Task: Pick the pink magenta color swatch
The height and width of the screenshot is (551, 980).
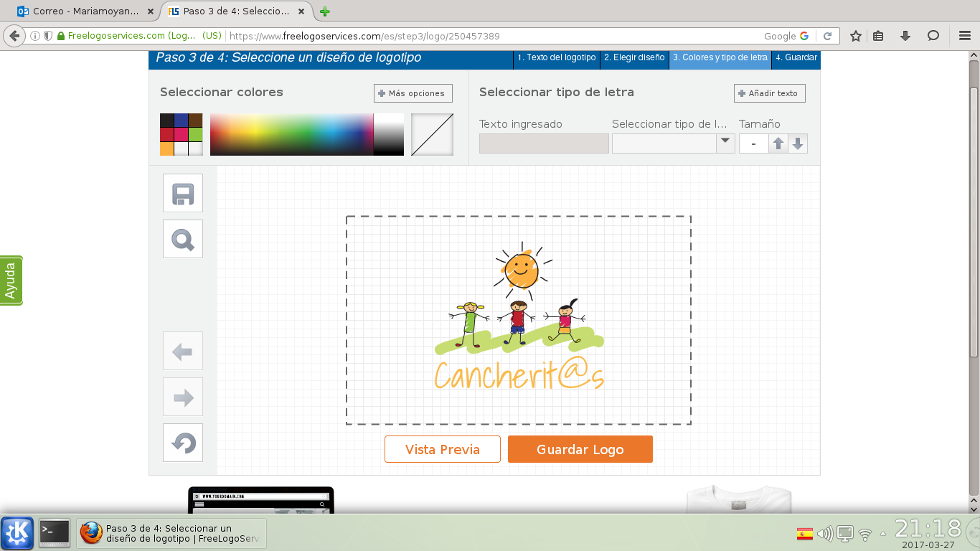Action: point(182,134)
